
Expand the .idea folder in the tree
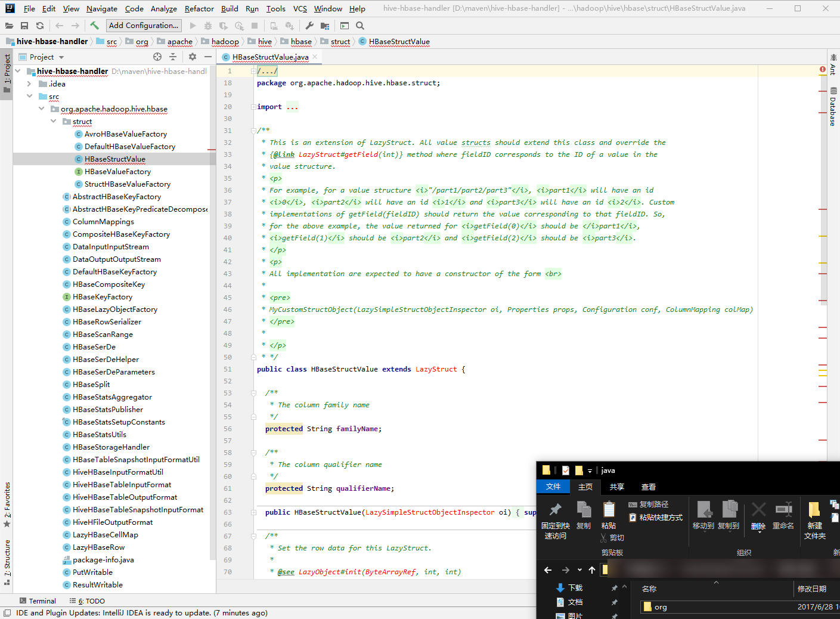(x=29, y=84)
